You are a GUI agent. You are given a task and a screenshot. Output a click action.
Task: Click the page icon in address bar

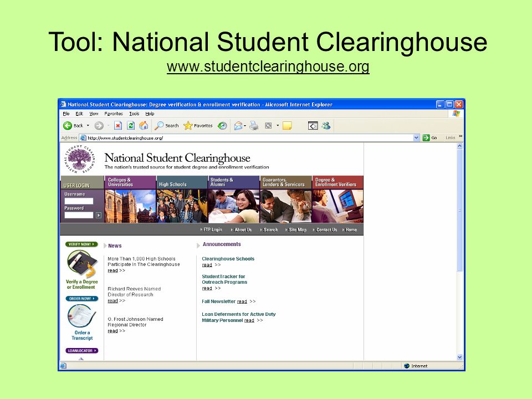point(83,138)
